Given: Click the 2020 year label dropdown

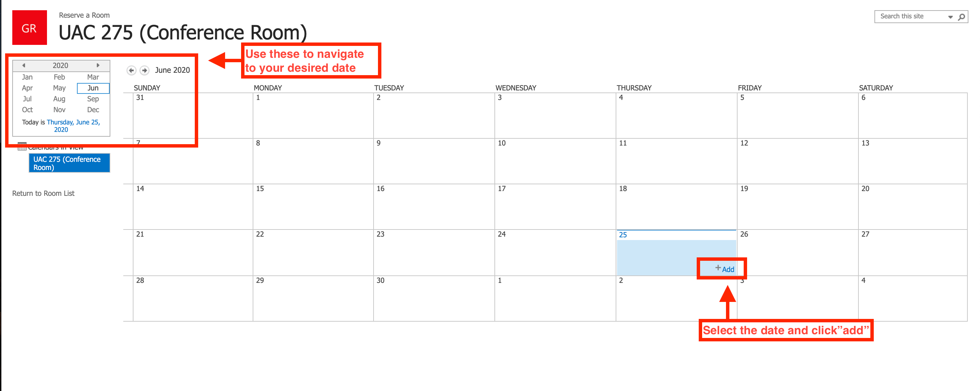Looking at the screenshot, I should click(61, 64).
